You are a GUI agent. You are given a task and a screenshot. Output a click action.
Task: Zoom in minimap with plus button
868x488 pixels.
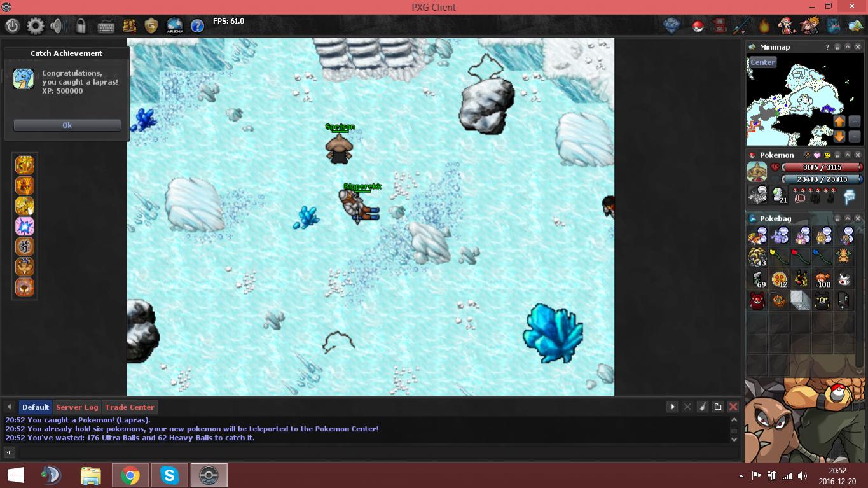point(854,121)
